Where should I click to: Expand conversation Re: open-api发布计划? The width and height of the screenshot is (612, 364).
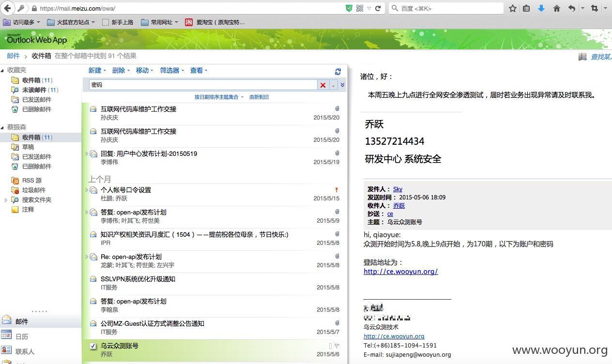coord(87,257)
